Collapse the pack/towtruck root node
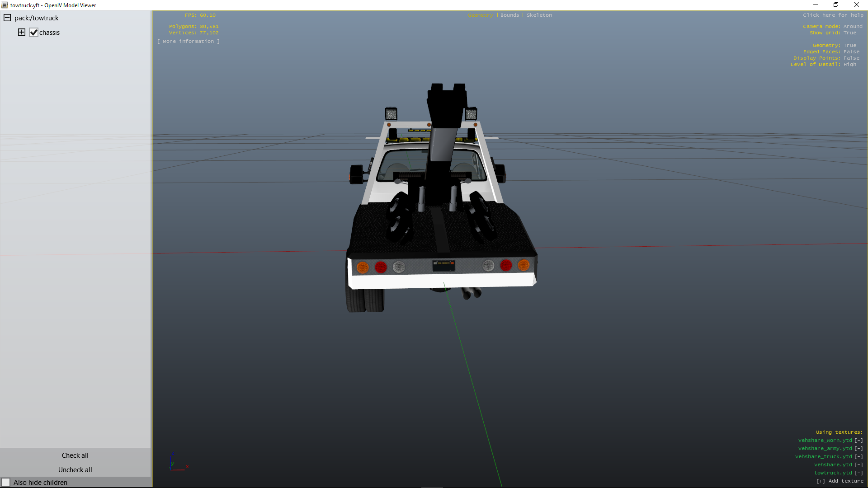This screenshot has height=488, width=868. tap(7, 18)
